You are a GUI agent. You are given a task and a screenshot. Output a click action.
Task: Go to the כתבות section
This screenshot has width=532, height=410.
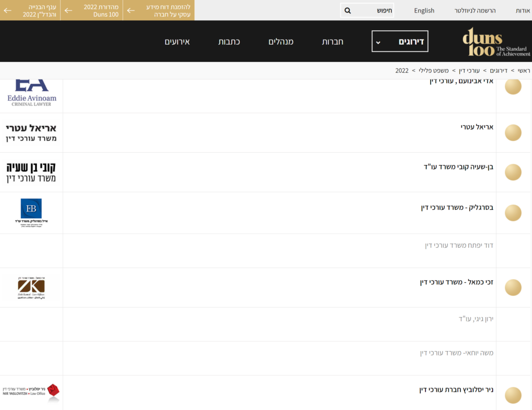(x=229, y=42)
